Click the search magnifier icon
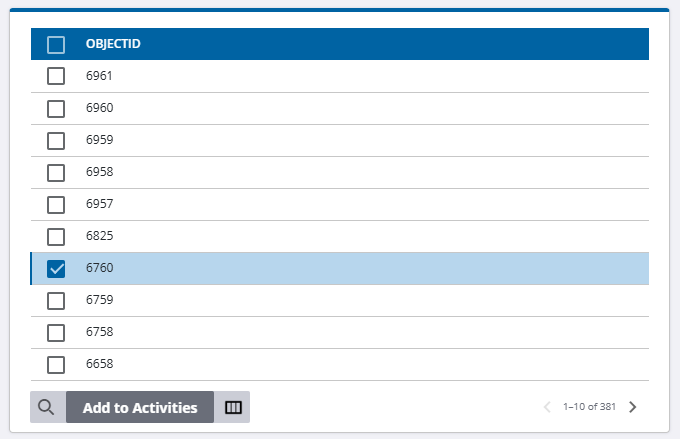Image resolution: width=680 pixels, height=439 pixels. 47,407
